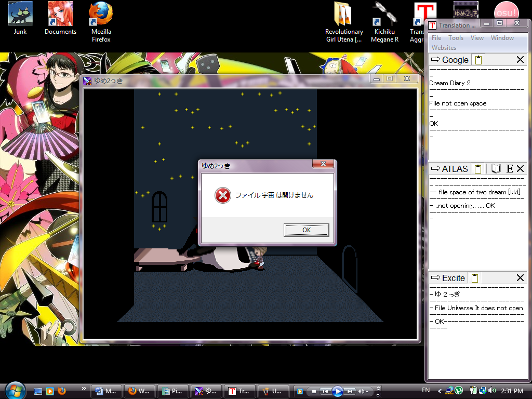Click the network computer tray icon beside uTorrent
Image resolution: width=532 pixels, height=399 pixels.
(449, 391)
